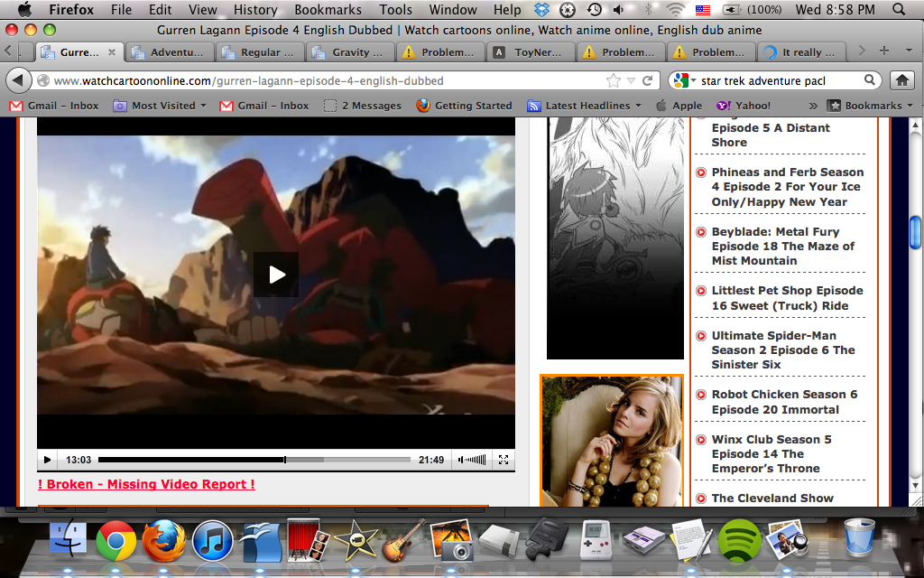This screenshot has width=924, height=578.
Task: Play the video with the center play overlay
Action: tap(276, 275)
